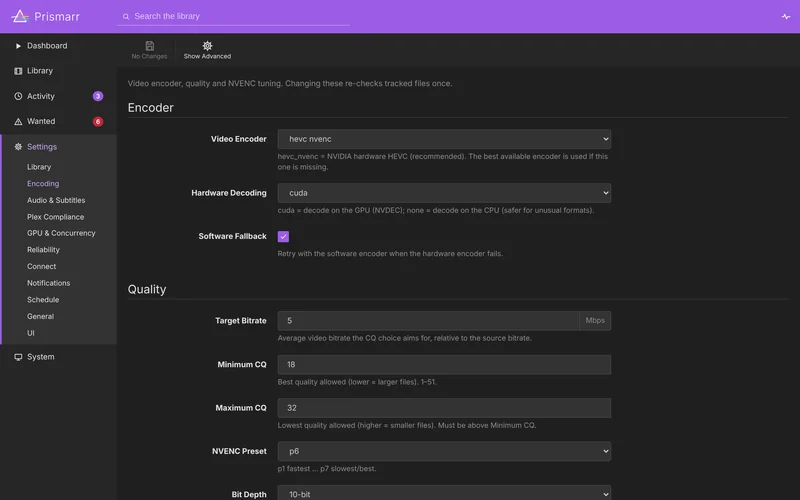The image size is (800, 500).
Task: Click the 'p1 fastest ... p7 slowest/best' hint
Action: [x=327, y=469]
